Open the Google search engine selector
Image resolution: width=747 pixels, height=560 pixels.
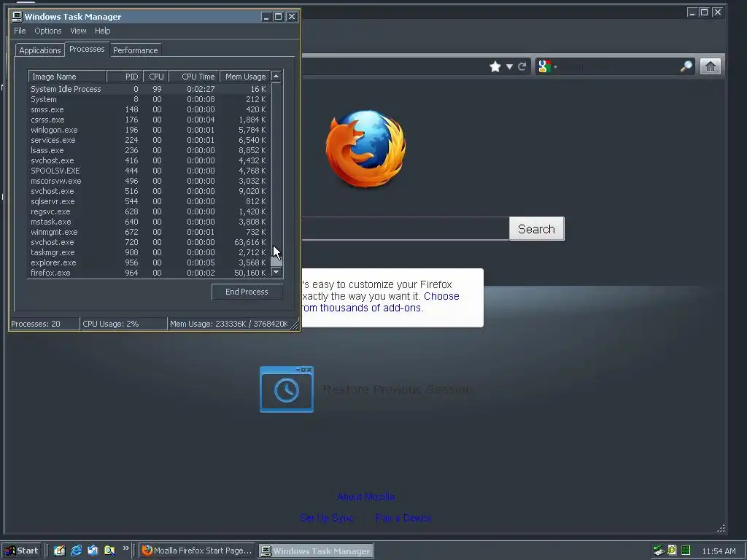point(547,66)
